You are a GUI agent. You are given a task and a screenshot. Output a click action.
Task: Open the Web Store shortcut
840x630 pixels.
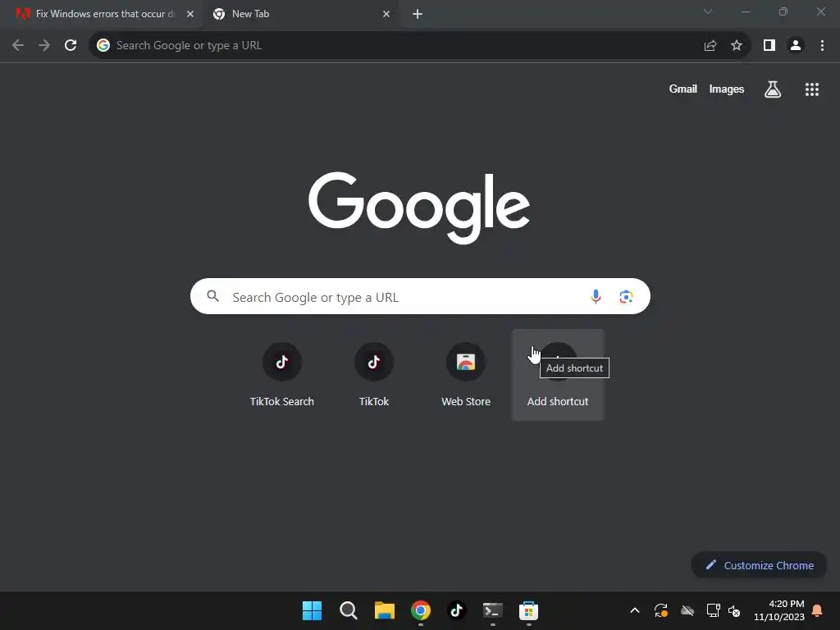tap(466, 375)
